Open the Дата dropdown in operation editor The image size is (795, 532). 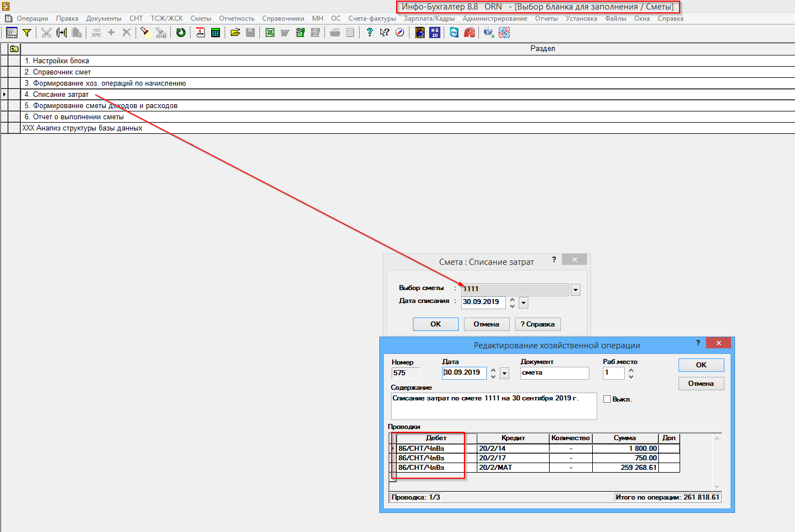point(504,374)
